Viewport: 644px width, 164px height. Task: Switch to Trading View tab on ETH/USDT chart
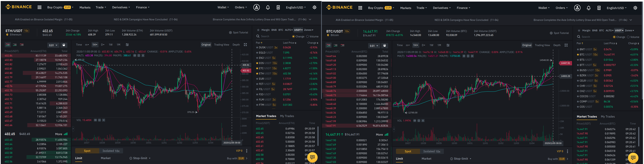pyautogui.click(x=222, y=45)
